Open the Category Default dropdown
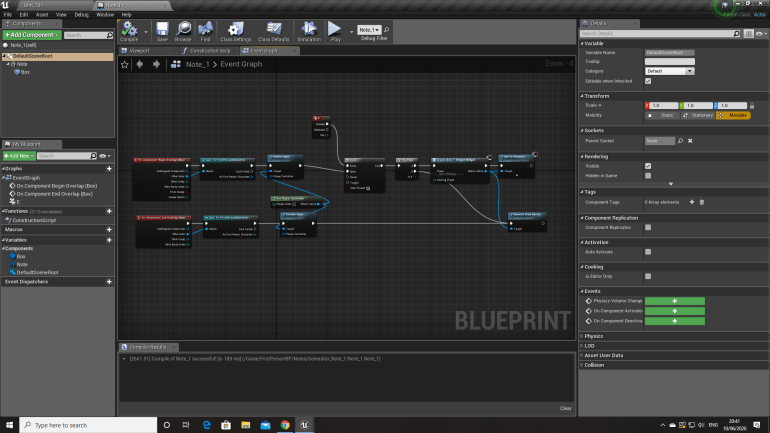The height and width of the screenshot is (433, 770). (669, 71)
